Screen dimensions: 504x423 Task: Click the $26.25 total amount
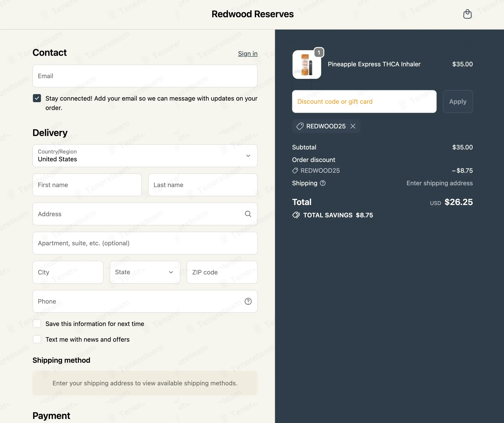pyautogui.click(x=459, y=202)
